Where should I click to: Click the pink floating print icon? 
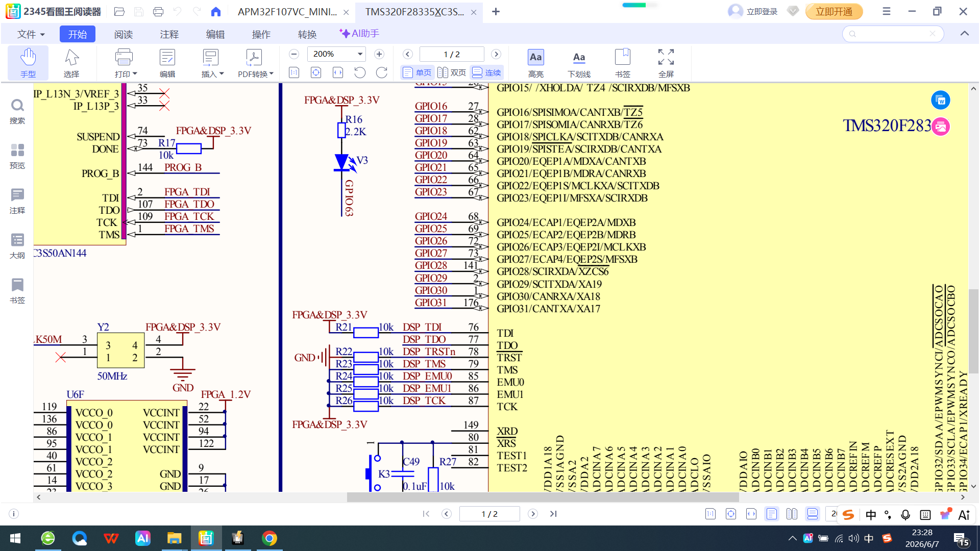[941, 127]
